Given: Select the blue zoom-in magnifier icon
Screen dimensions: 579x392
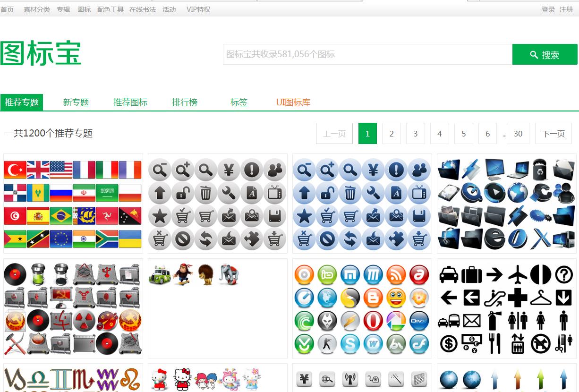Looking at the screenshot, I should (x=327, y=170).
